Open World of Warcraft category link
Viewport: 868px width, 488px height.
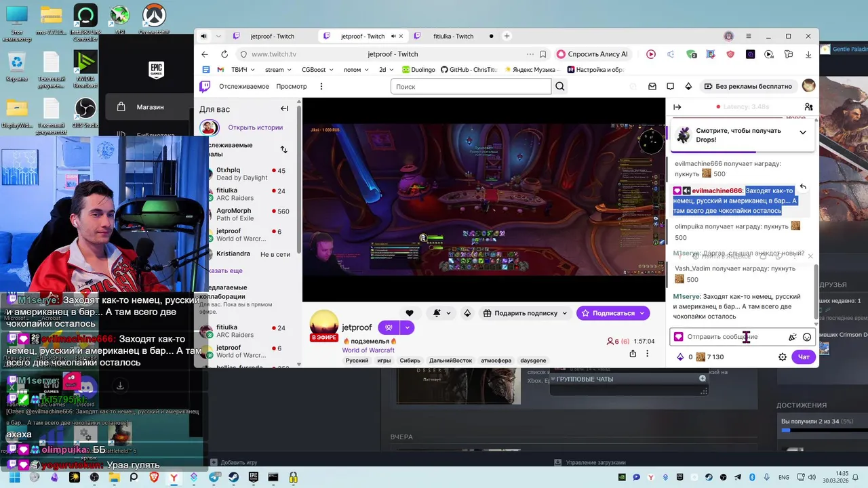368,350
